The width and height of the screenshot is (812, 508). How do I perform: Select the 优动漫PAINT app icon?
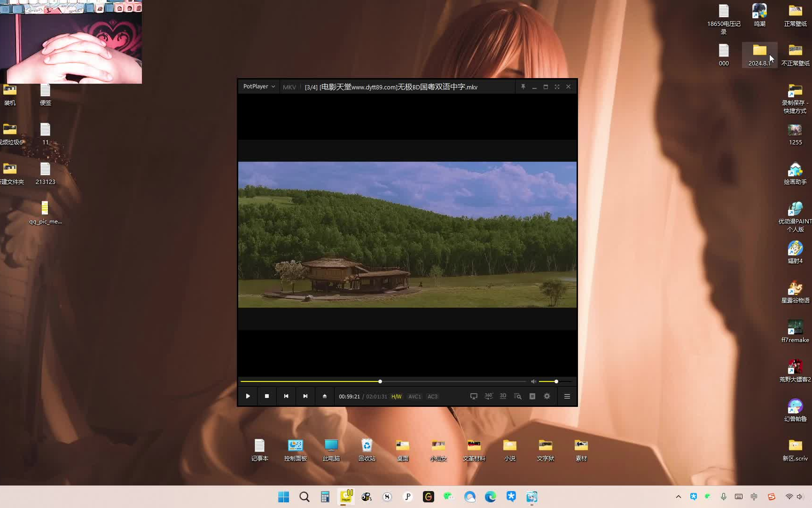pos(795,217)
